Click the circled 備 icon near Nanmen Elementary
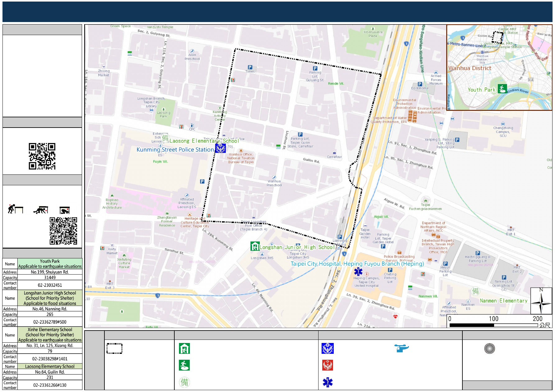This screenshot has height=392, width=555. (475, 291)
